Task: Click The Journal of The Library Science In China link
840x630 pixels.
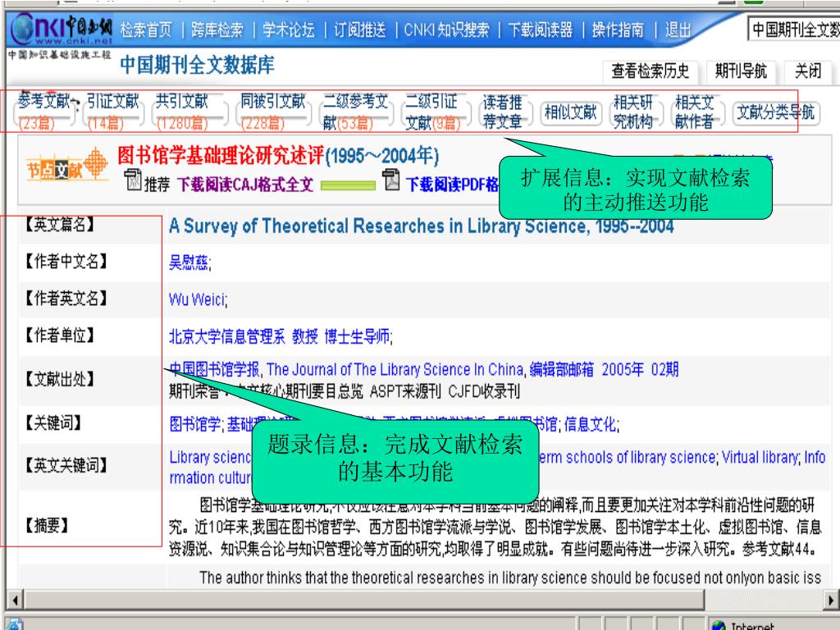Action: pyautogui.click(x=395, y=370)
